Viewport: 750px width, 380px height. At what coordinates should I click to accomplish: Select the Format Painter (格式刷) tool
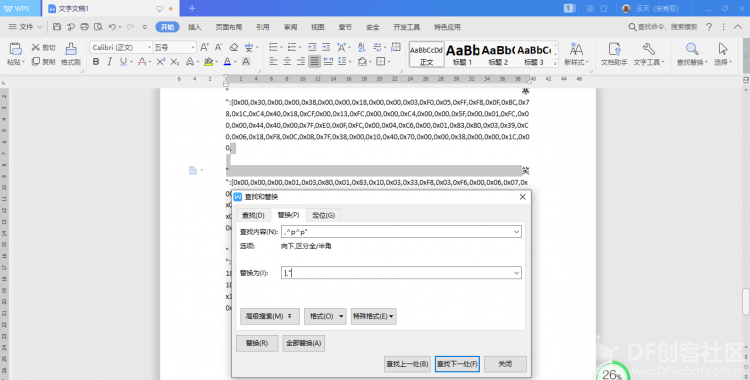[71, 54]
